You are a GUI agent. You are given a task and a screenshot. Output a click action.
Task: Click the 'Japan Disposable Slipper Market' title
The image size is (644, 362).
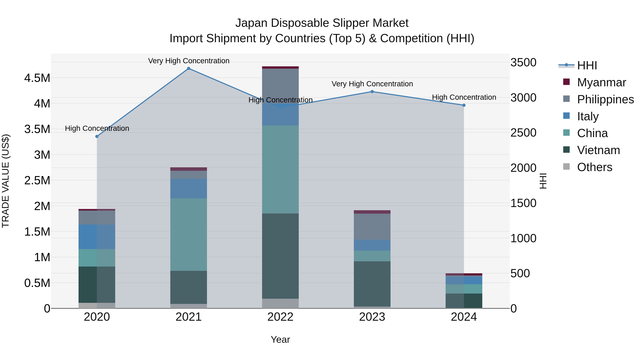click(x=322, y=23)
